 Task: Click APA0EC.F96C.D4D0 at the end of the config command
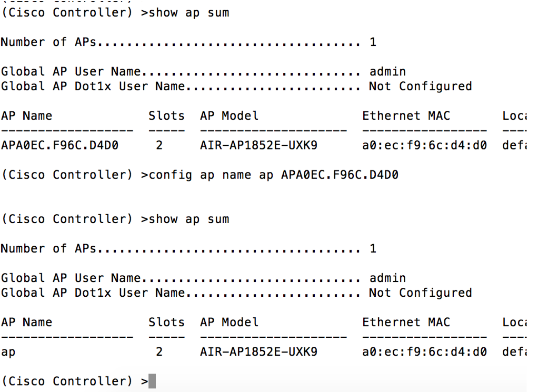[x=339, y=175]
